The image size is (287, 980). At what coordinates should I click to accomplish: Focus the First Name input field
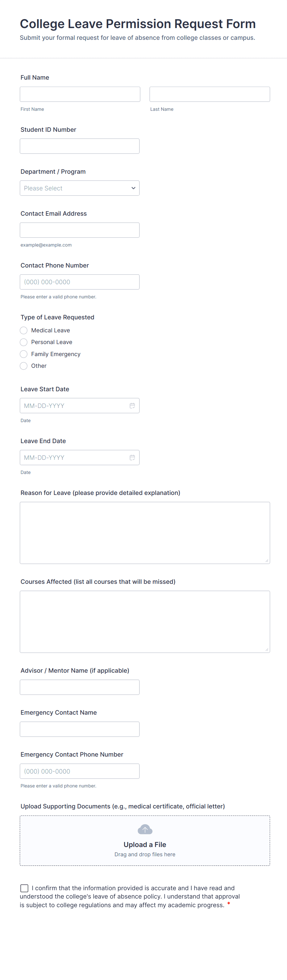(x=80, y=94)
